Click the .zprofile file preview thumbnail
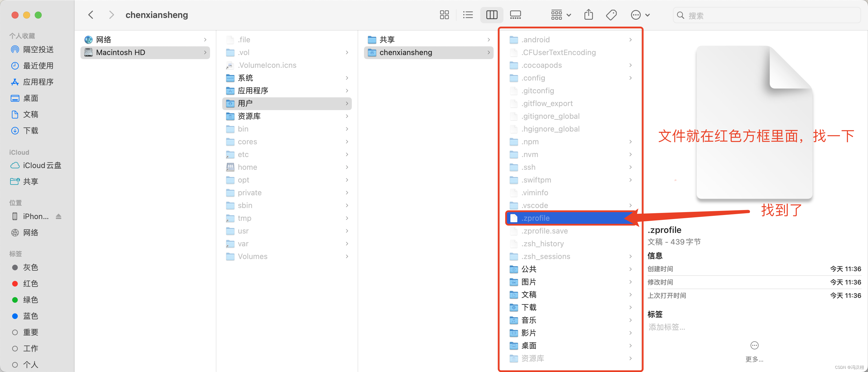 (x=755, y=122)
